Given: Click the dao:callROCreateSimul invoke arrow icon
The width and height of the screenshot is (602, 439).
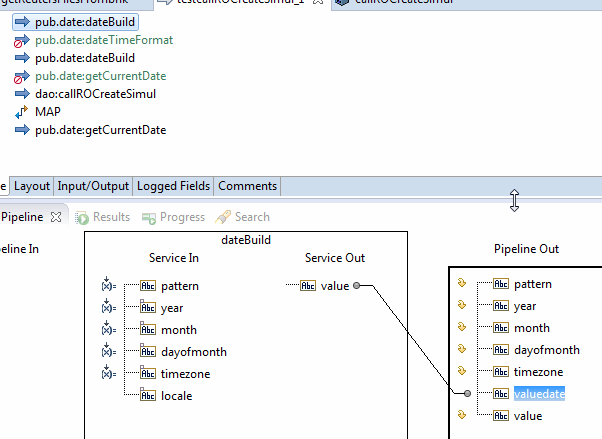Looking at the screenshot, I should (x=22, y=94).
